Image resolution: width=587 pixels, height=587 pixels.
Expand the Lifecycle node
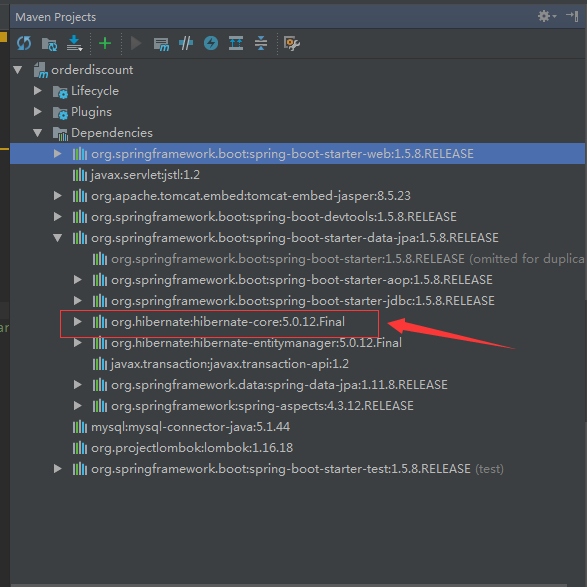click(x=37, y=91)
